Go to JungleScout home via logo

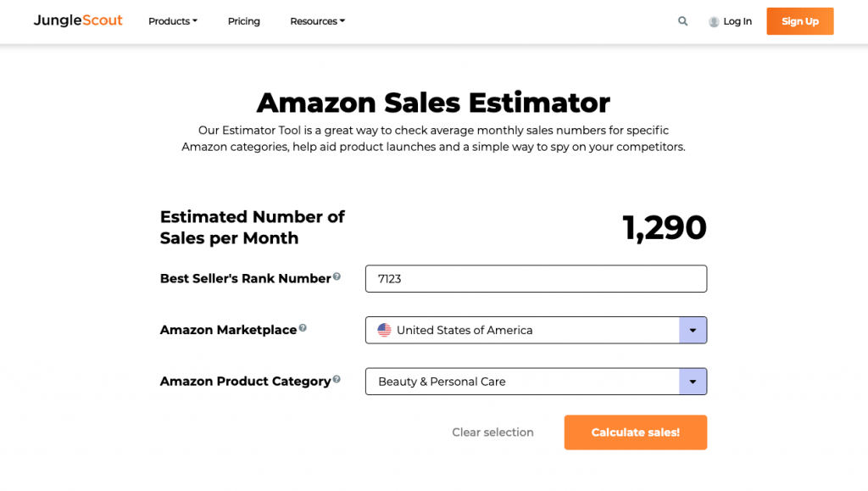pos(78,20)
